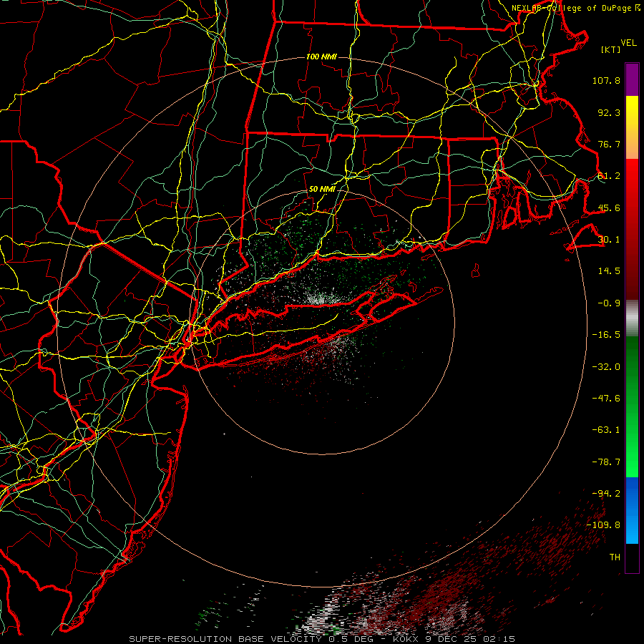Viewport: 644px width, 644px height.
Task: Select the -32.0 velocity scale value
Action: pyautogui.click(x=606, y=366)
